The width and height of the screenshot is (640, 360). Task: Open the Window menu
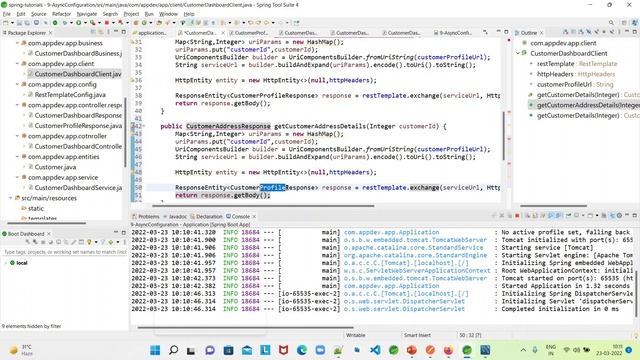click(168, 14)
